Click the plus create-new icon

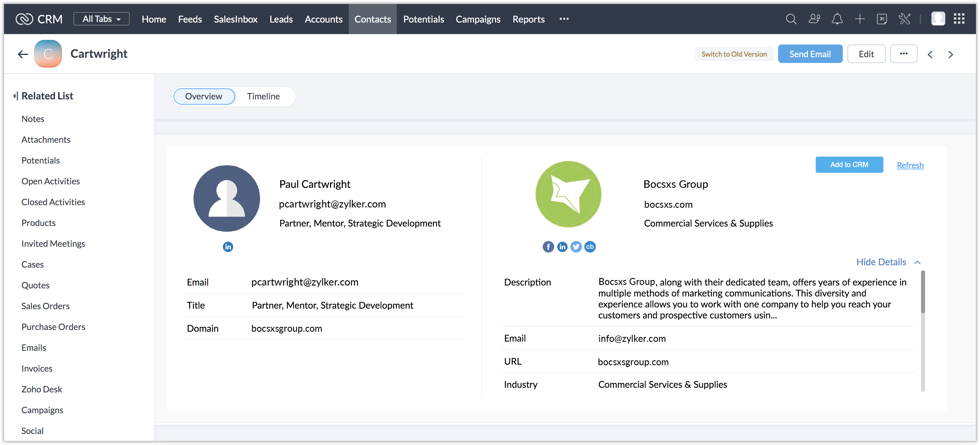point(859,19)
